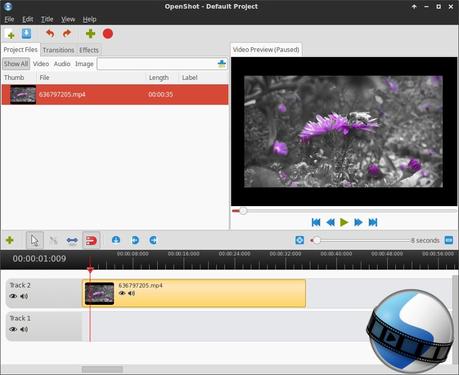Image resolution: width=459 pixels, height=375 pixels.
Task: Jump to the next marker
Action: tap(153, 240)
